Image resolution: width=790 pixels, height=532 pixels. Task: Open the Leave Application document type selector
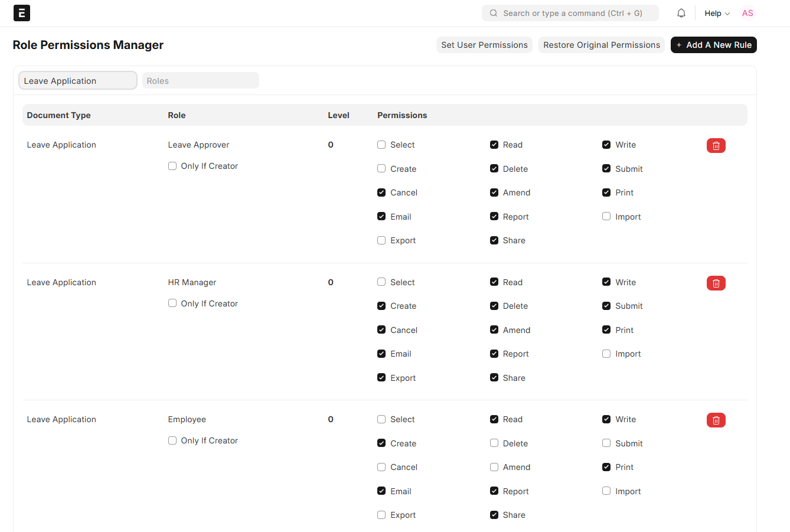[77, 80]
